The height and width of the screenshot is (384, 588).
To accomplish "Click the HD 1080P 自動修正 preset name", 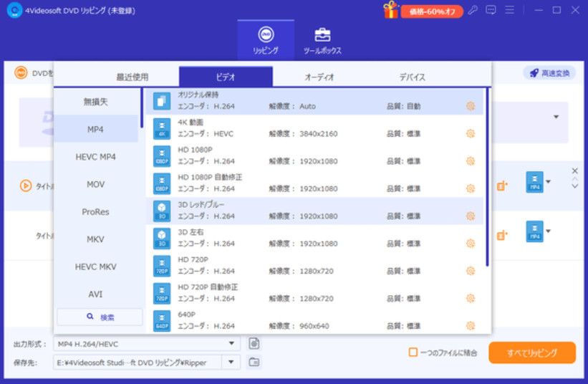I will (x=210, y=177).
